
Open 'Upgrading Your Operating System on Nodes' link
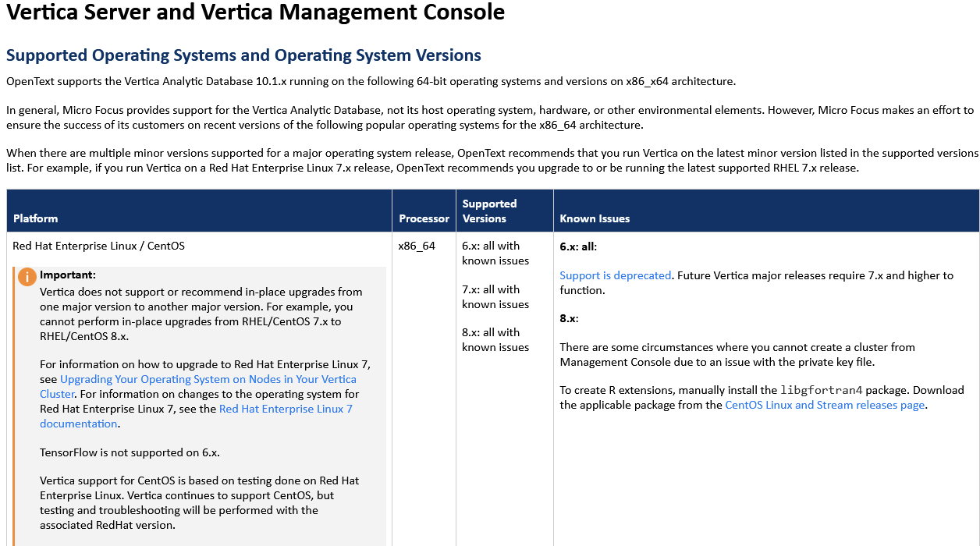coord(198,387)
